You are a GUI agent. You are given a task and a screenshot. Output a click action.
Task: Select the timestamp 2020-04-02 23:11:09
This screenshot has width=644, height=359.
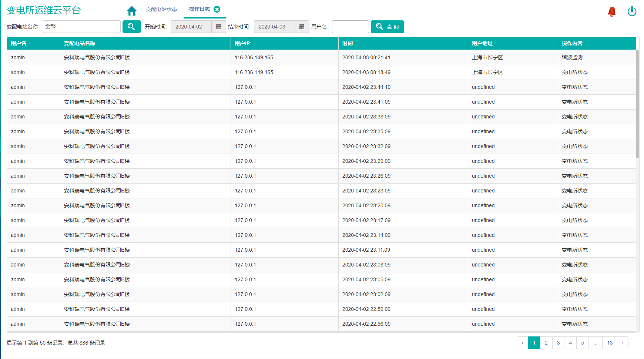(366, 250)
